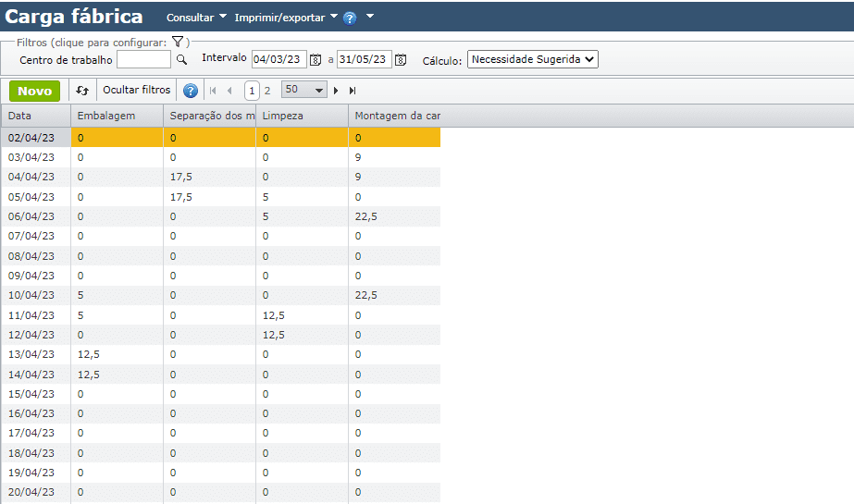
Task: Expand the page size dropdown showing 50
Action: click(x=304, y=91)
